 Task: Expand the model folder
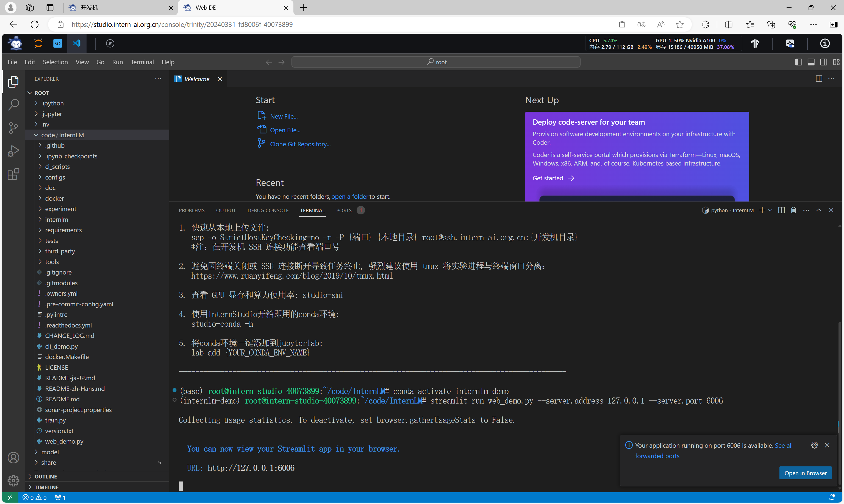click(97, 452)
